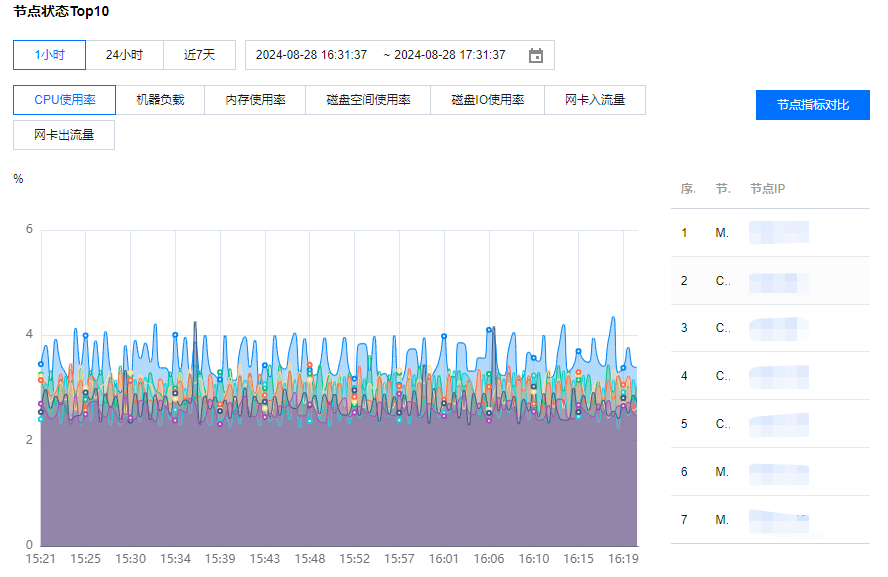
Task: Switch to the 机器负载 metric tab
Action: (160, 100)
